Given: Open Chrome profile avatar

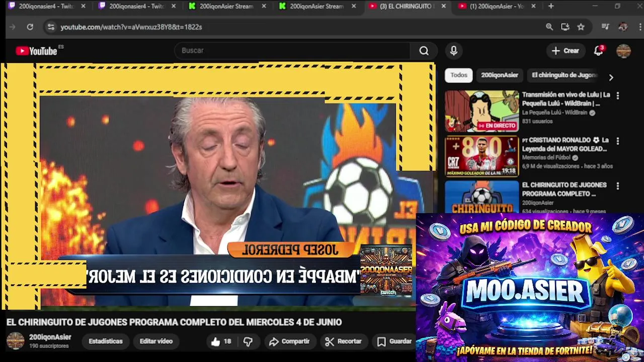Looking at the screenshot, I should coord(623,27).
